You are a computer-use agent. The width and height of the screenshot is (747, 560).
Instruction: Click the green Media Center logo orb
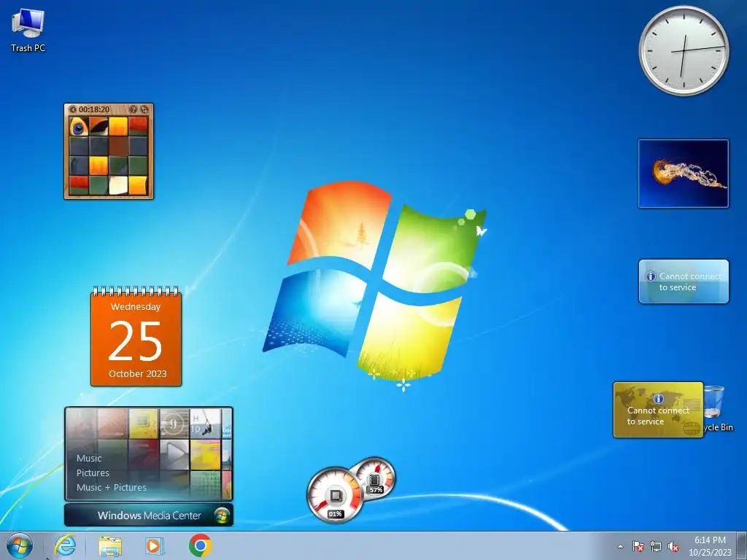pyautogui.click(x=222, y=516)
